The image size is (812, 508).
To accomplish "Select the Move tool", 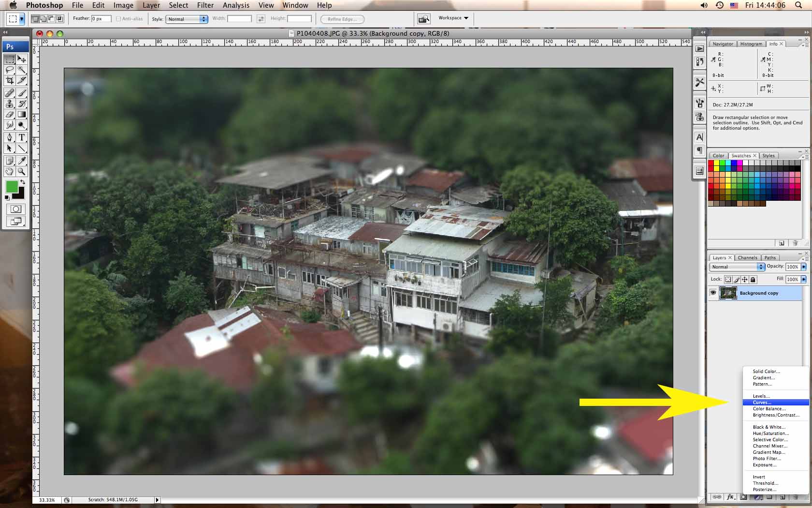I will point(22,59).
